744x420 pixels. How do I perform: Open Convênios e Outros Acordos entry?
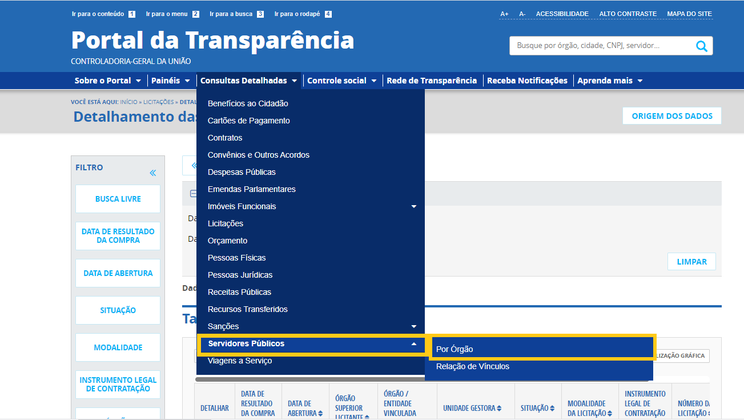click(x=258, y=155)
